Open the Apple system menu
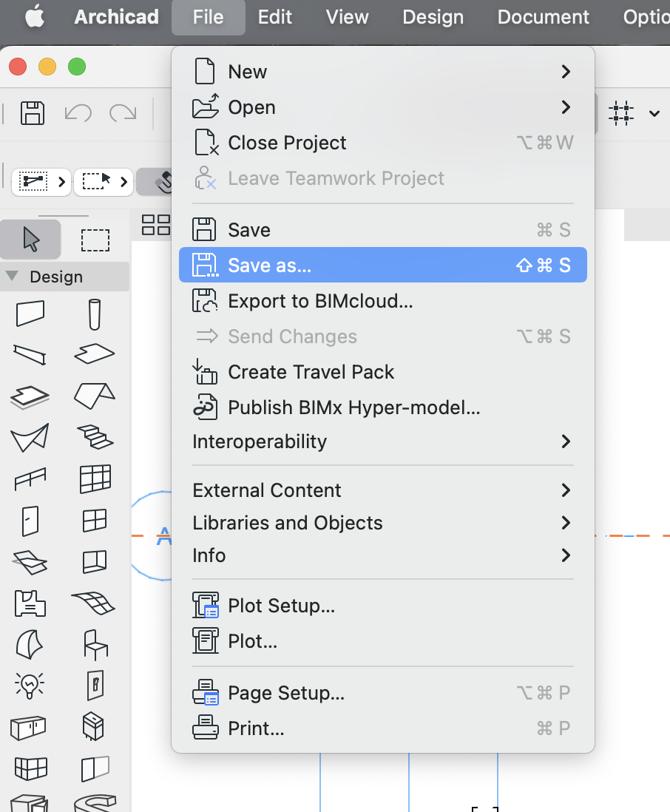The image size is (670, 812). click(35, 17)
